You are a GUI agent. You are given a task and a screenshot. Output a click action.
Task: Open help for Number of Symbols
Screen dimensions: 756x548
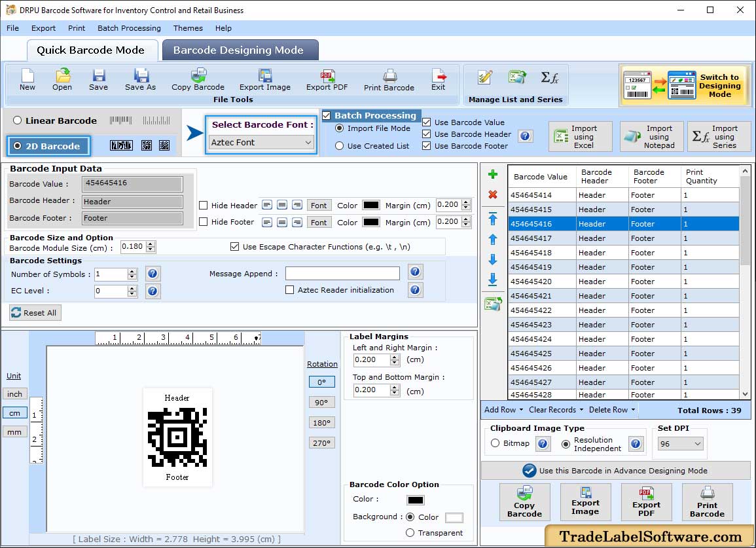(x=153, y=274)
